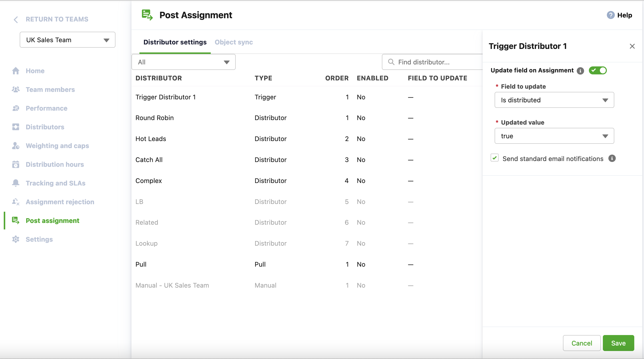644x359 pixels.
Task: Click the Assignment rejection icon
Action: point(16,202)
